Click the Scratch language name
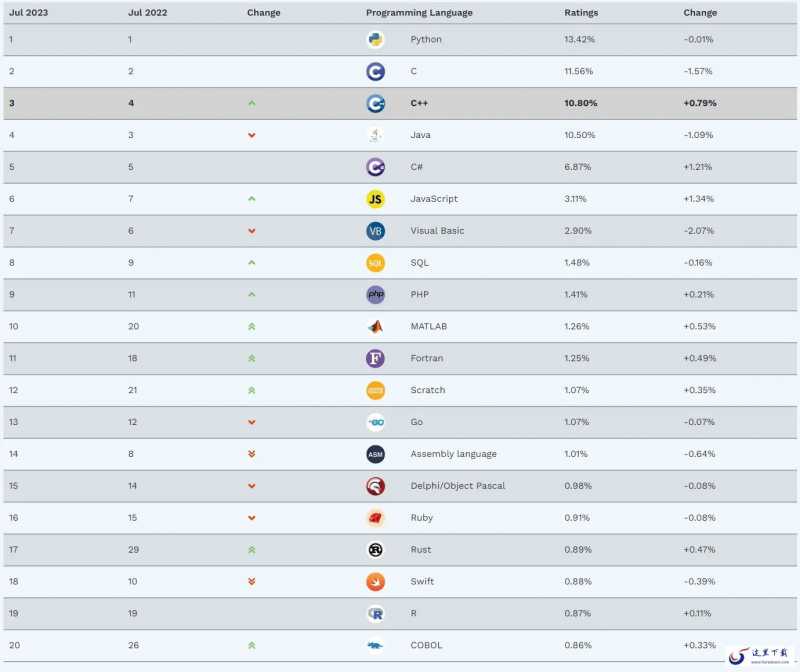800x672 pixels. pos(428,390)
